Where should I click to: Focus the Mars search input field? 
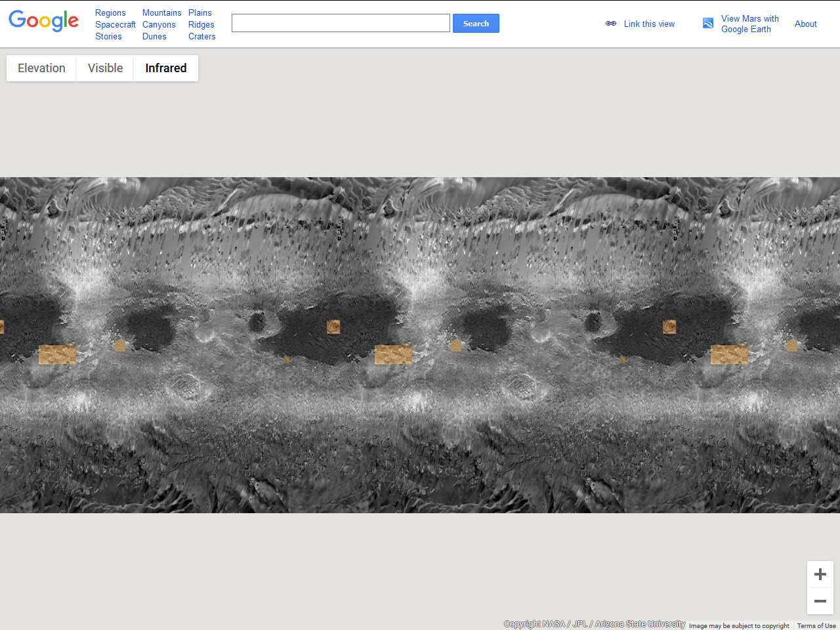pyautogui.click(x=341, y=23)
